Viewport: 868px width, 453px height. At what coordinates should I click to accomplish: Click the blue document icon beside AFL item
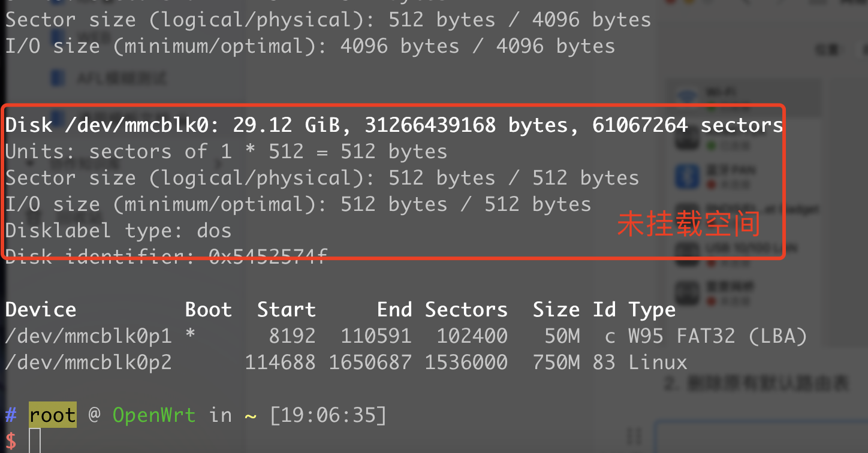[x=57, y=78]
